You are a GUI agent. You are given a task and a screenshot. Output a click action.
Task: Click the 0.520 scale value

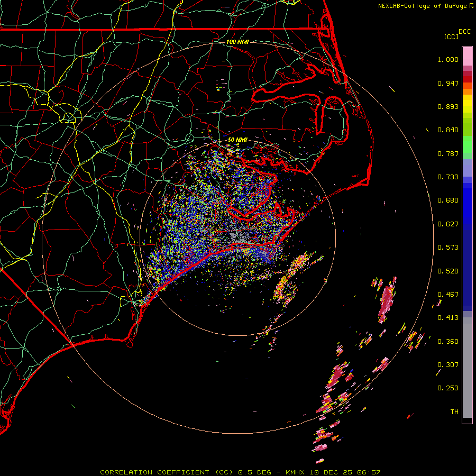(448, 271)
